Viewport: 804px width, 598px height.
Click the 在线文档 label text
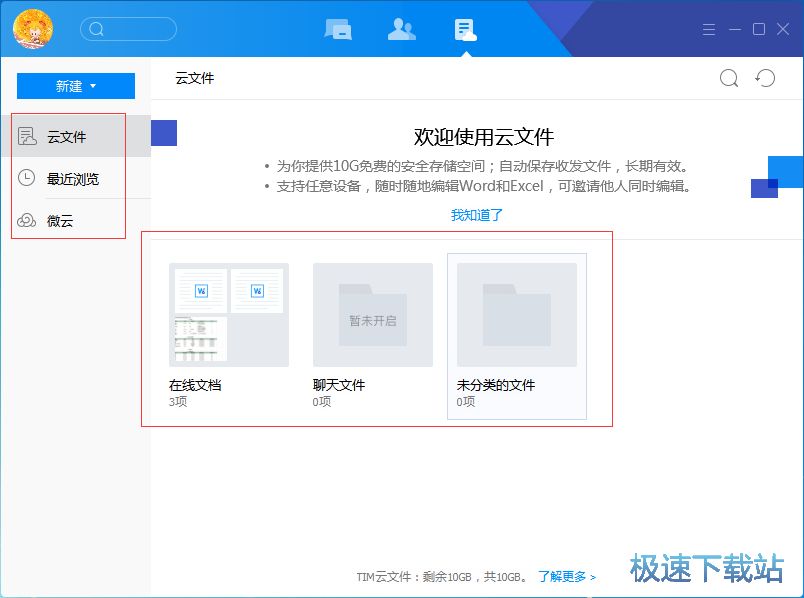[x=195, y=385]
